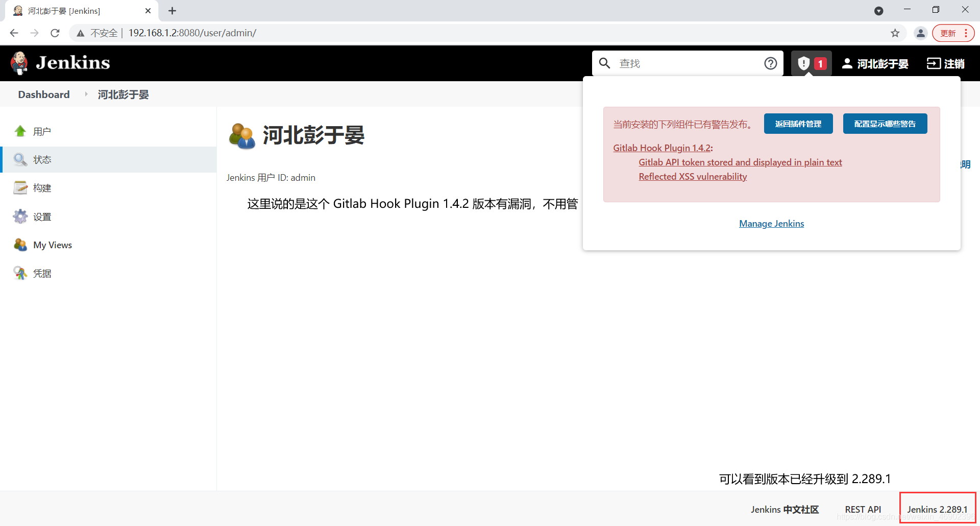Screen dimensions: 980x526
Task: Click the notepad 构建 sidebar icon
Action: tap(20, 188)
